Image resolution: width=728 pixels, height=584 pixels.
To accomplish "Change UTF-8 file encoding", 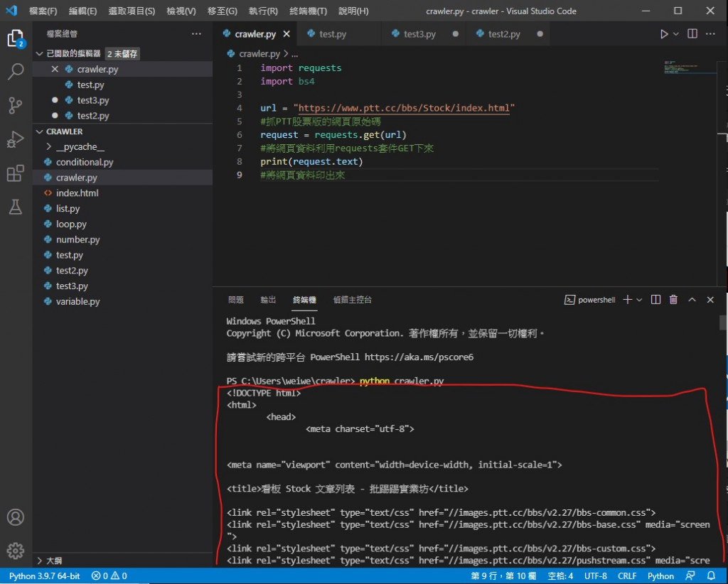I will [595, 575].
